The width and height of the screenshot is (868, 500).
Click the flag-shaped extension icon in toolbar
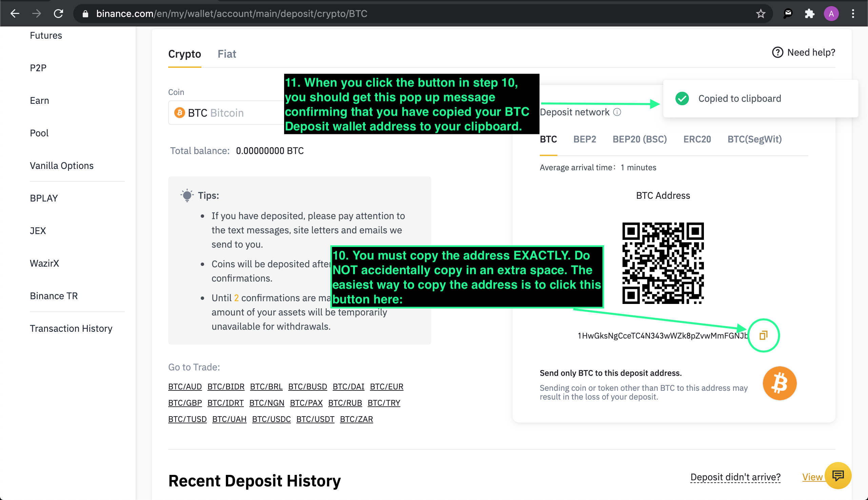click(788, 13)
